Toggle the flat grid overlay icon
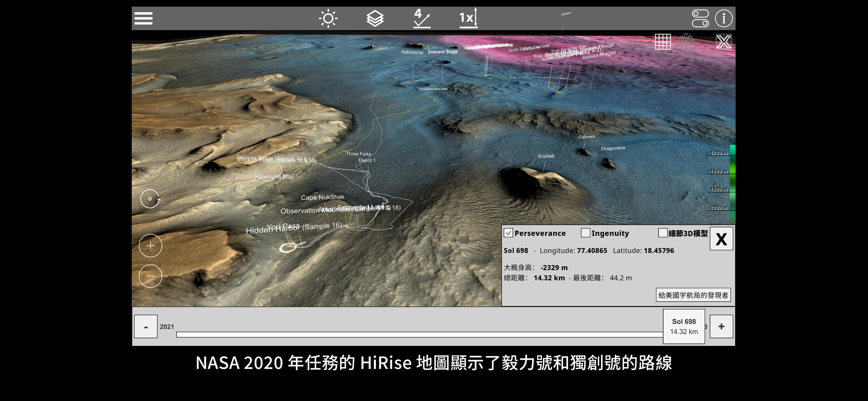Viewport: 868px width, 401px height. [662, 42]
